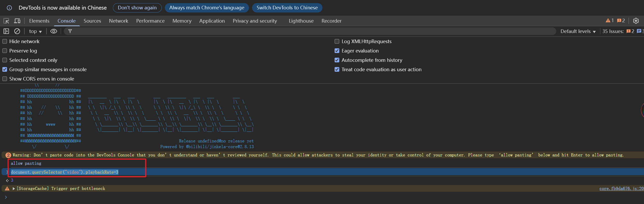
Task: Uncheck Group similar messages in console
Action: coord(5,69)
